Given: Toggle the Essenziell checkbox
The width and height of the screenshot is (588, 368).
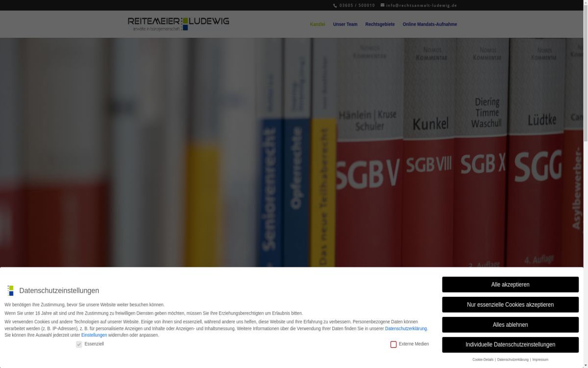Looking at the screenshot, I should click(x=79, y=344).
